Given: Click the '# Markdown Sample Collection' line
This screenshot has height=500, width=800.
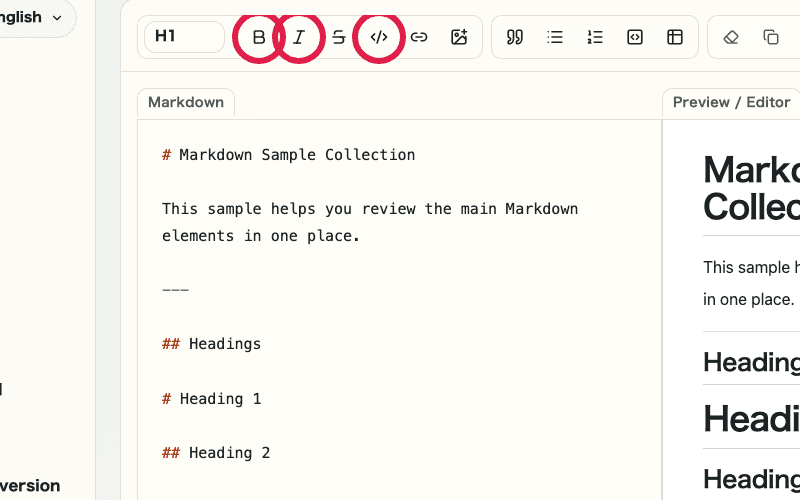Looking at the screenshot, I should tap(289, 155).
